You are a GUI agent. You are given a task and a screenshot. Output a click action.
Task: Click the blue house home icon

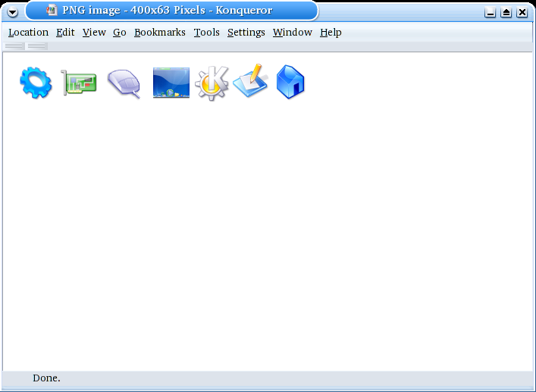coord(290,82)
